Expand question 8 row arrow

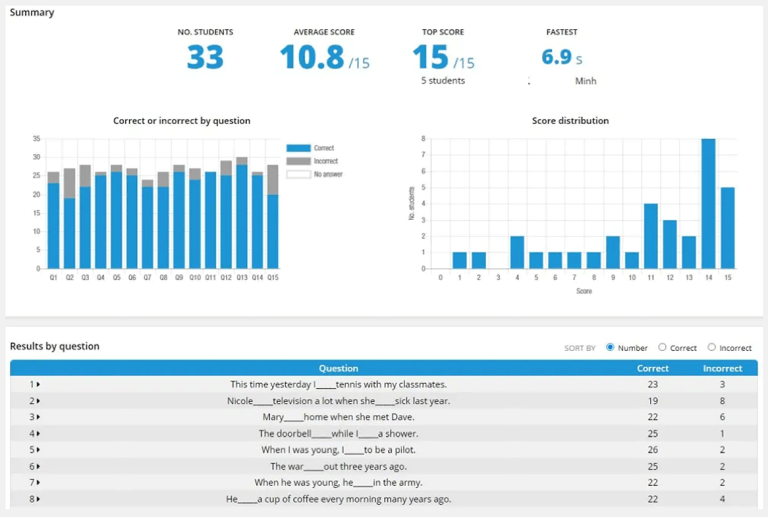tap(35, 499)
